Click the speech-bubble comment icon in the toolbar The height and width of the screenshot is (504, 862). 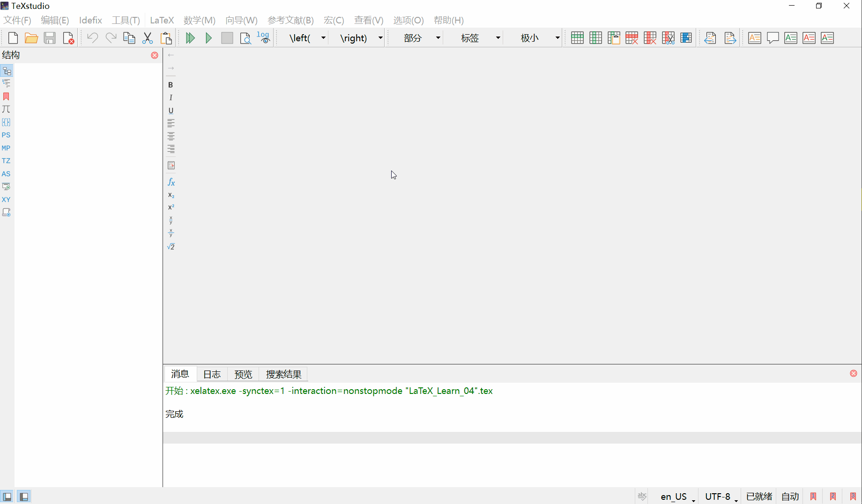click(x=773, y=38)
